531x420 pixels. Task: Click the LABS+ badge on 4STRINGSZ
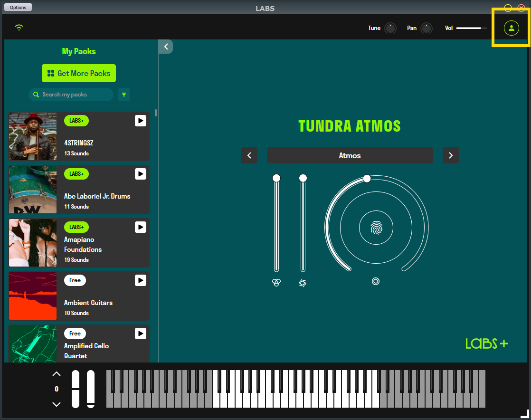[x=76, y=121]
